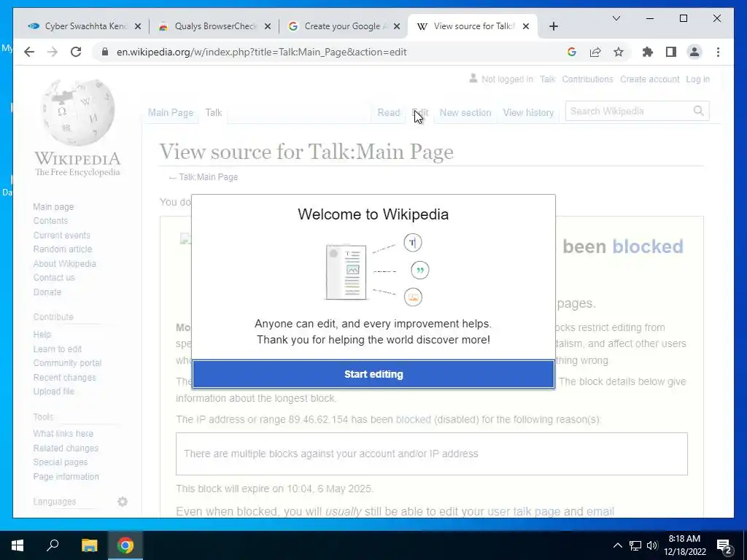Go back using browser back arrow
This screenshot has width=747, height=560.
pos(29,52)
